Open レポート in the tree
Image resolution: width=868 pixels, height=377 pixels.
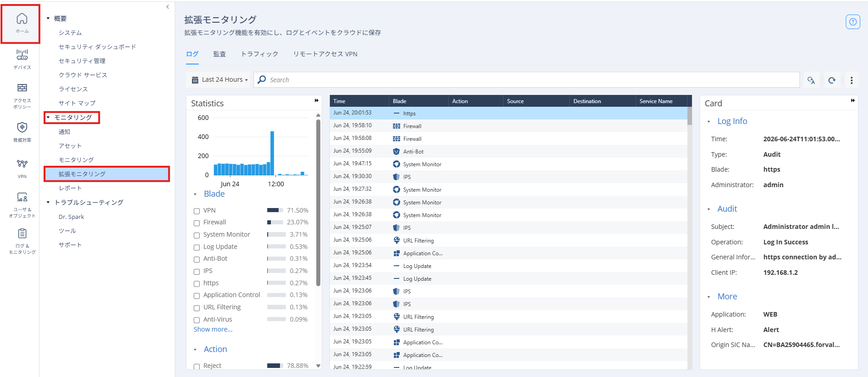[x=70, y=188]
